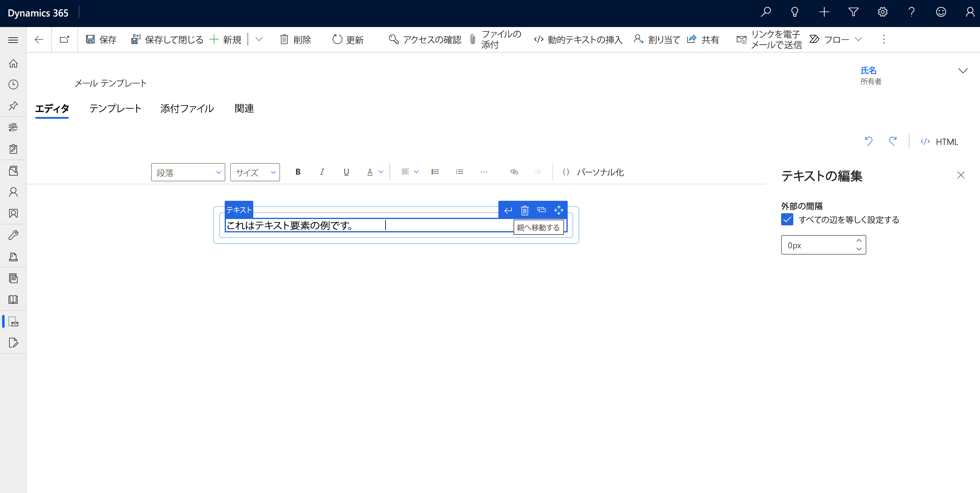Open the contacts person sidebar icon
The width and height of the screenshot is (980, 493).
tap(13, 192)
